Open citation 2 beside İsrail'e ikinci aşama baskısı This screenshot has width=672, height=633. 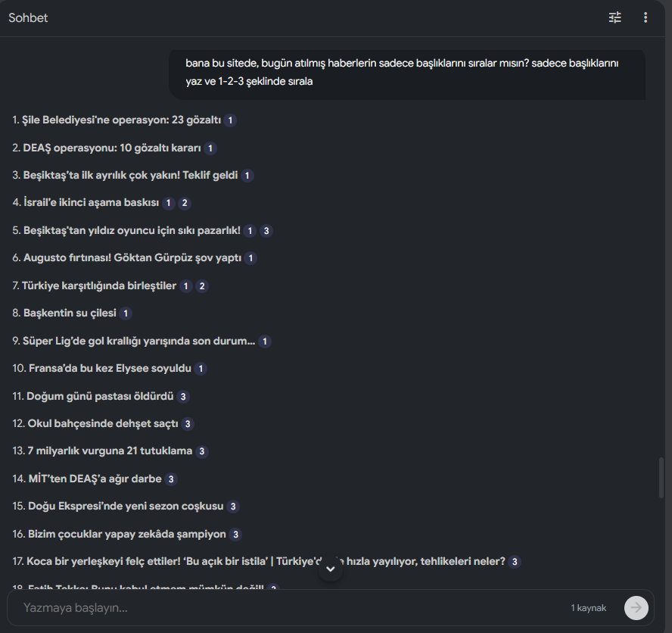pos(185,203)
